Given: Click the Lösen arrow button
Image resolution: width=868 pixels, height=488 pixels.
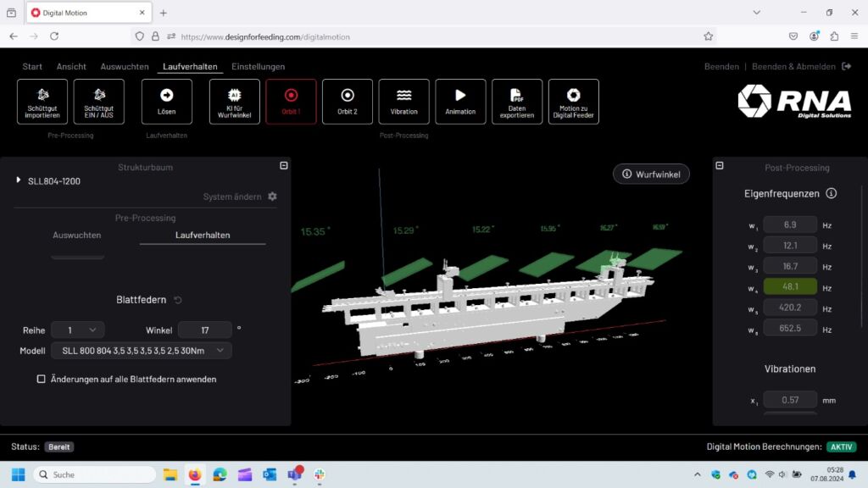Looking at the screenshot, I should (x=166, y=102).
